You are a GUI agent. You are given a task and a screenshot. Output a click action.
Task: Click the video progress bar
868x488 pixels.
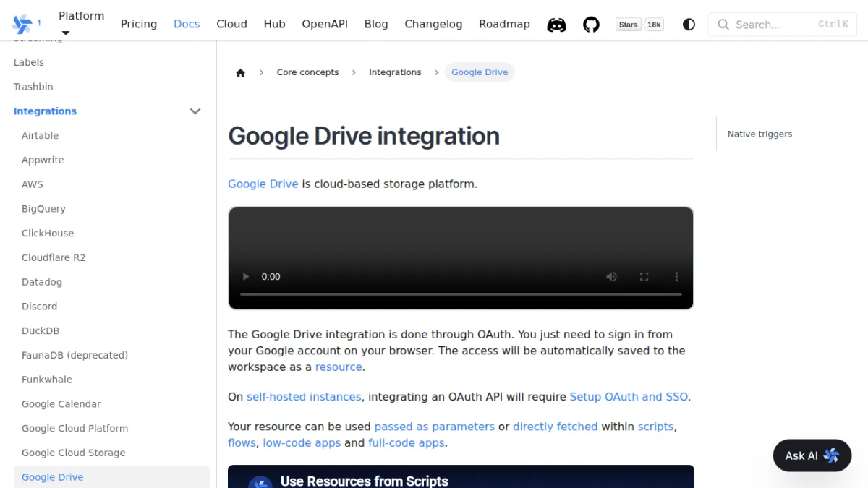(x=461, y=294)
